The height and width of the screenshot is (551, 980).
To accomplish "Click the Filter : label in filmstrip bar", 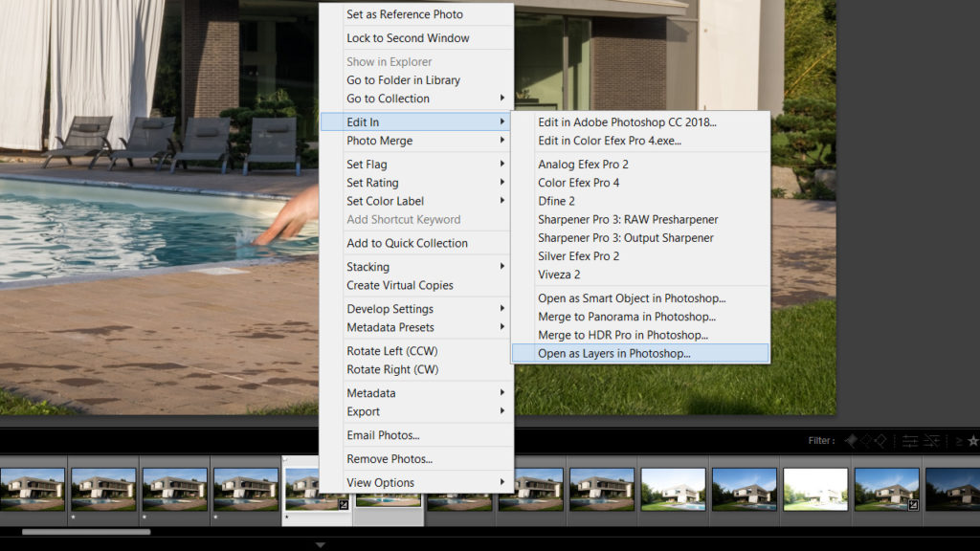I will pos(821,440).
